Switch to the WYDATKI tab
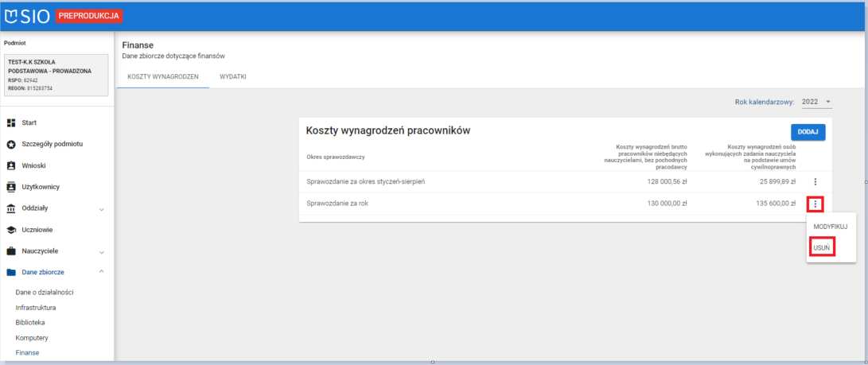Screen dimensions: 868x365 point(233,77)
